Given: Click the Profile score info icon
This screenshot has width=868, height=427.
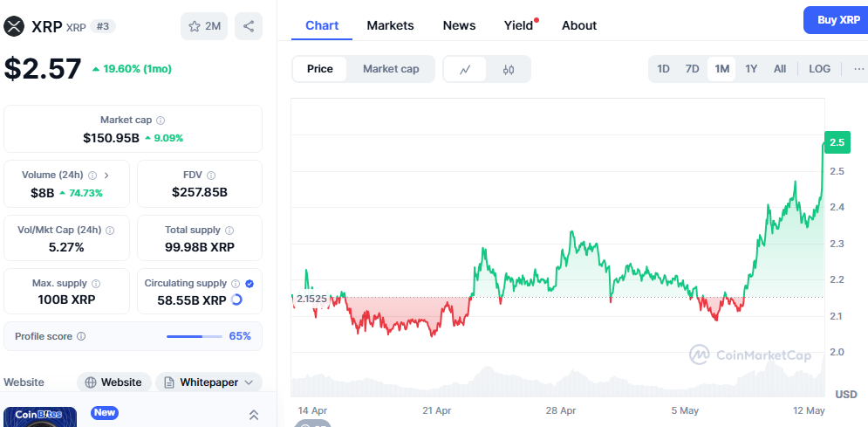Looking at the screenshot, I should pos(81,336).
